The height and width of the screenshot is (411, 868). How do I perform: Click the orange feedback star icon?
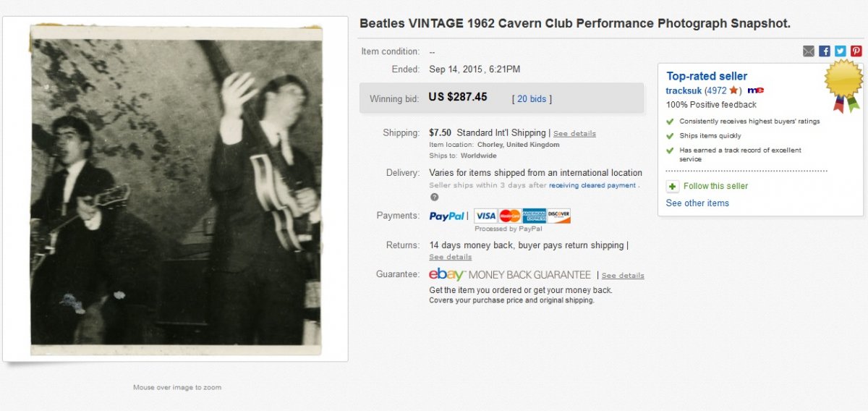734,90
